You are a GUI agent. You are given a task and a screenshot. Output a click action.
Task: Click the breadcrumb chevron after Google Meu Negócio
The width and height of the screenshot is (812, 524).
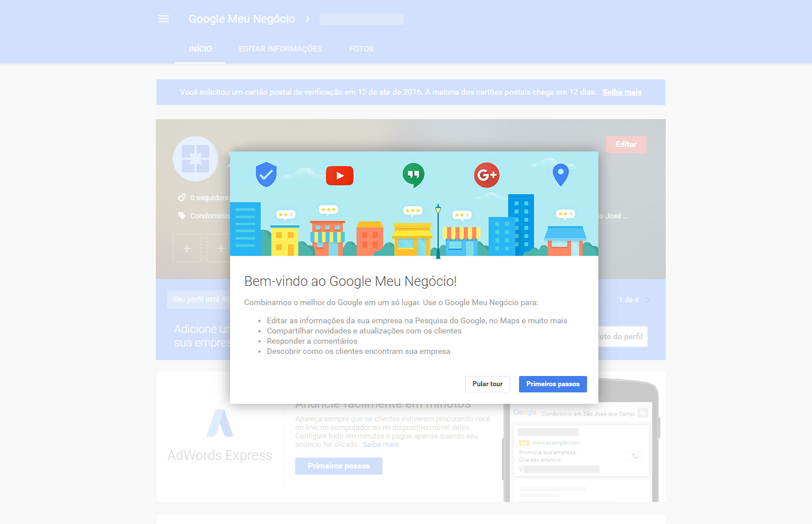click(x=308, y=19)
